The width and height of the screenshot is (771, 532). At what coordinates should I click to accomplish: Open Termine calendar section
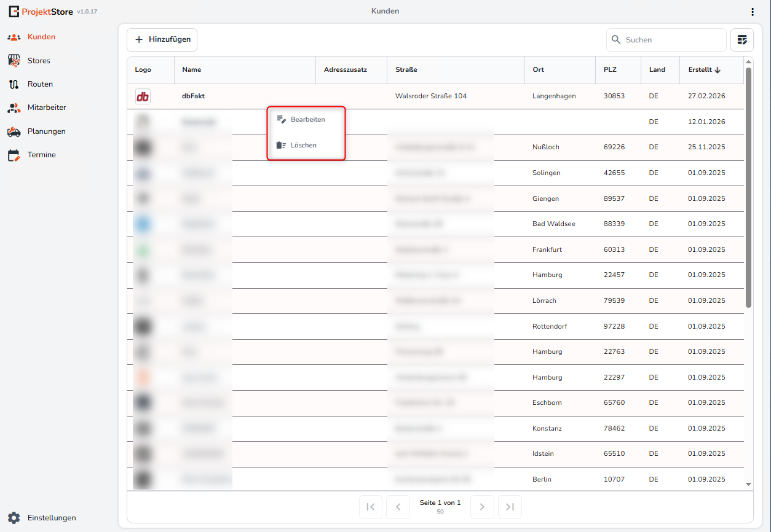coord(41,155)
